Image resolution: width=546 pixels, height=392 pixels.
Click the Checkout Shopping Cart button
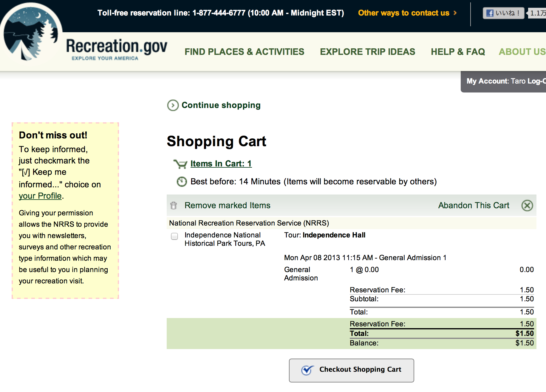click(351, 370)
